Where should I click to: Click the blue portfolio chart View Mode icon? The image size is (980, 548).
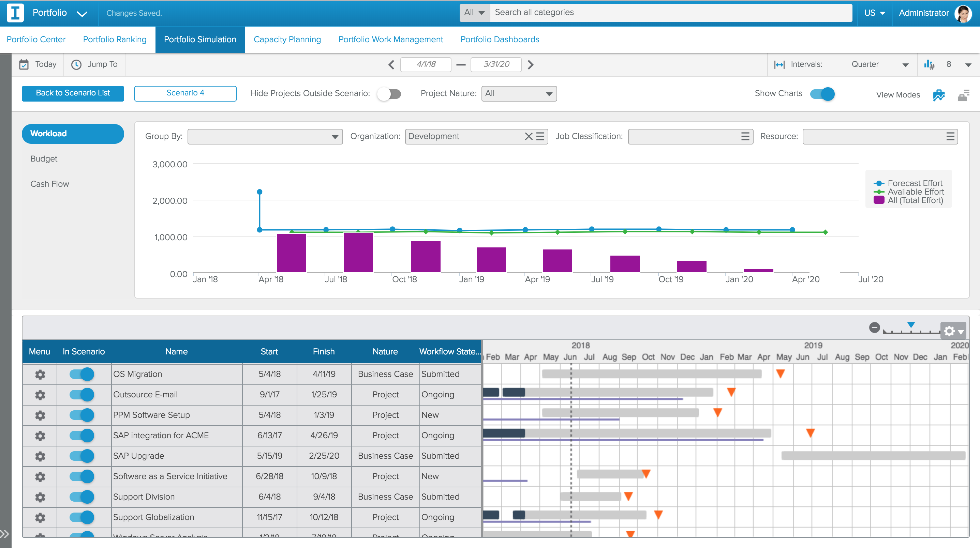click(939, 95)
